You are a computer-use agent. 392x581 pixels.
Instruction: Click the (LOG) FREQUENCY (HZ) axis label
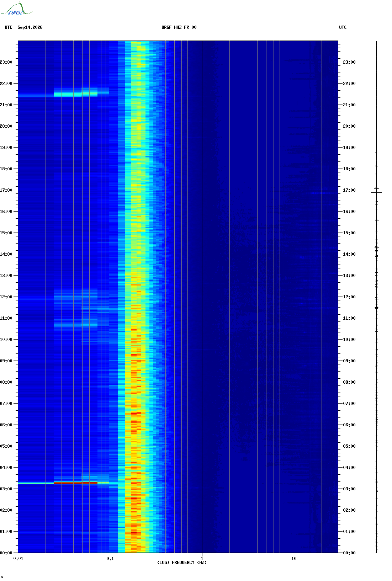(182, 563)
